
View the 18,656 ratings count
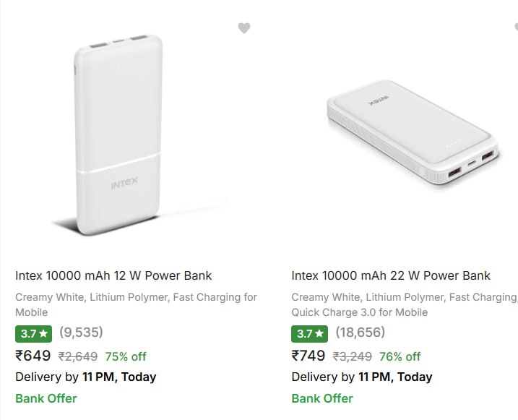pos(360,333)
